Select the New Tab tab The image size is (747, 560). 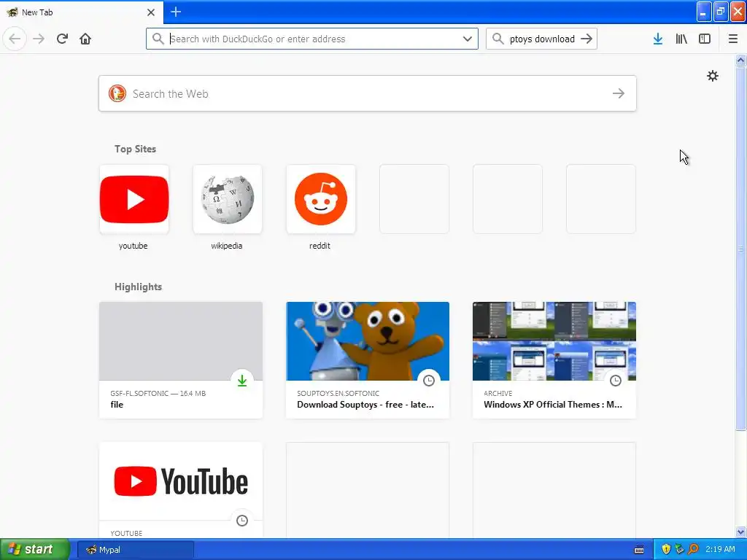click(x=81, y=12)
